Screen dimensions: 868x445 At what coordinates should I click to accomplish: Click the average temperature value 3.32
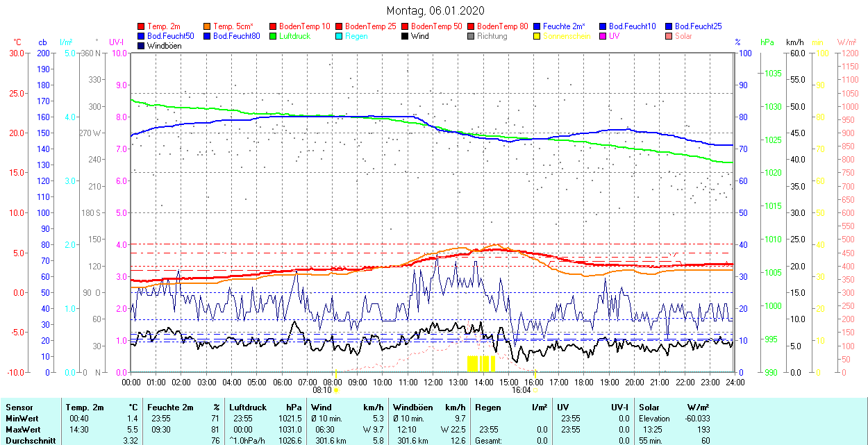(x=130, y=441)
